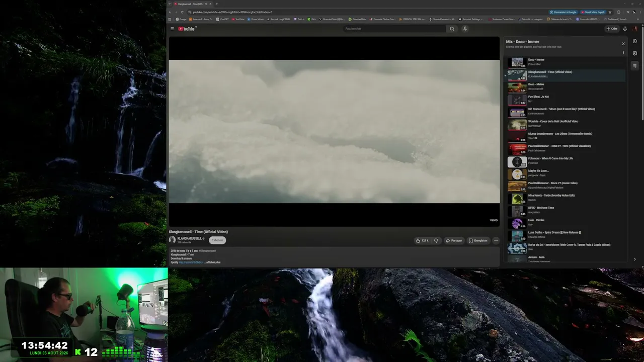The image size is (644, 362).
Task: Click Ouvrir dans l'appli button
Action: click(x=593, y=12)
